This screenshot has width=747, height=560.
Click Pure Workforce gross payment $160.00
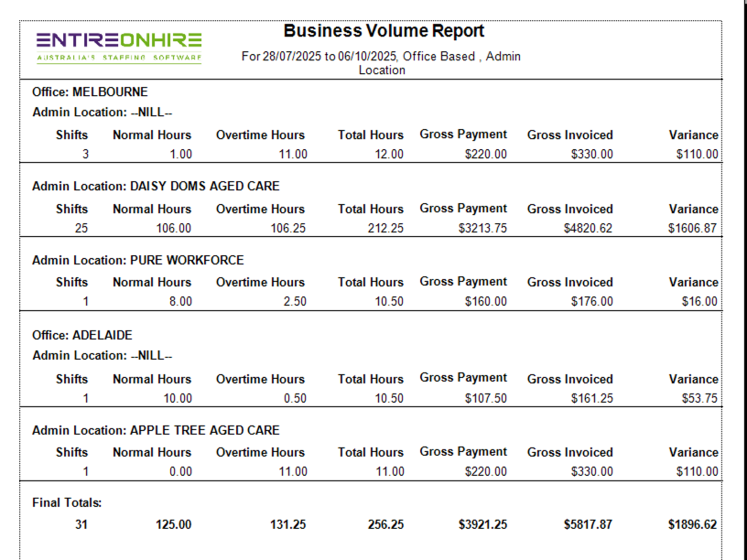[485, 302]
